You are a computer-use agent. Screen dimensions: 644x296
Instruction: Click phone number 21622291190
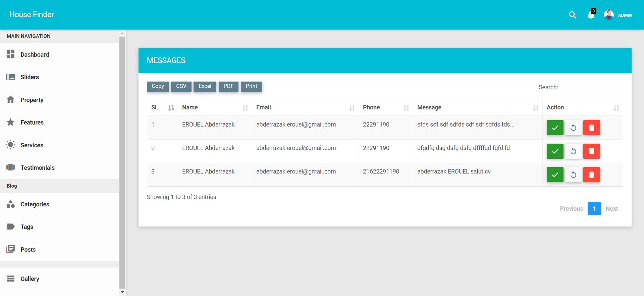(x=381, y=171)
